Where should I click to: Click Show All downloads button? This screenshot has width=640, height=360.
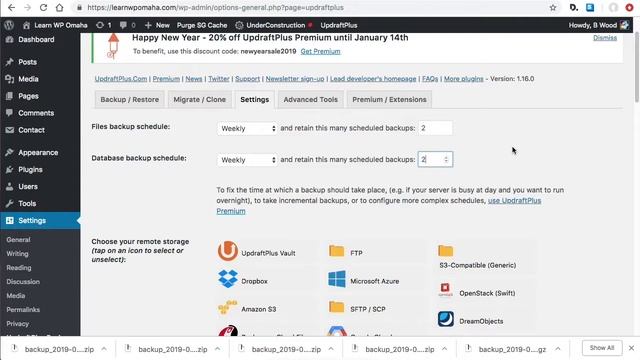pyautogui.click(x=602, y=348)
